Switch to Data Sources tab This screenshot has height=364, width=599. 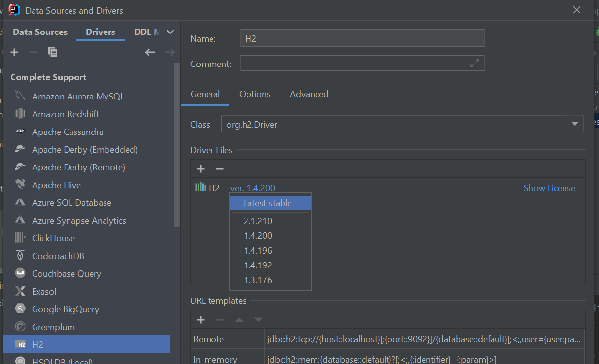[x=40, y=32]
